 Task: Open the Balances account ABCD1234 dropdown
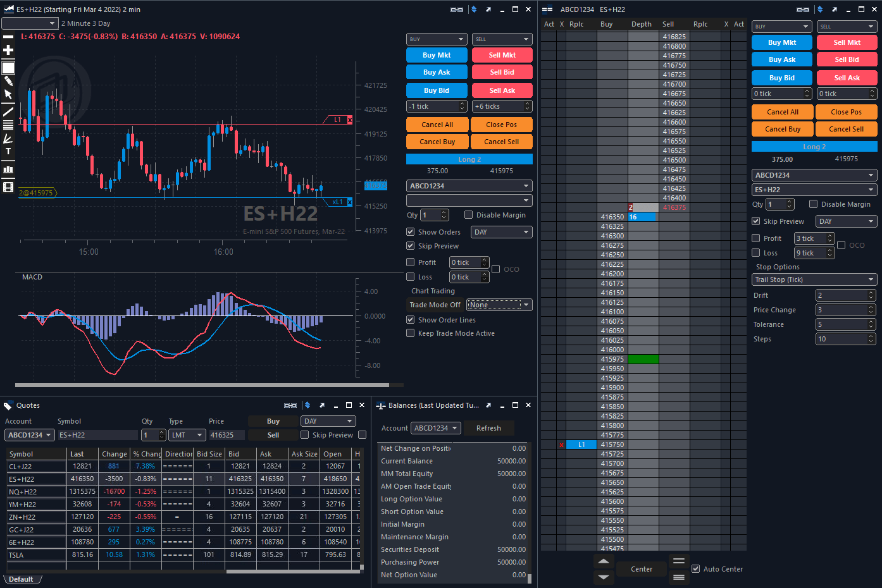point(436,428)
